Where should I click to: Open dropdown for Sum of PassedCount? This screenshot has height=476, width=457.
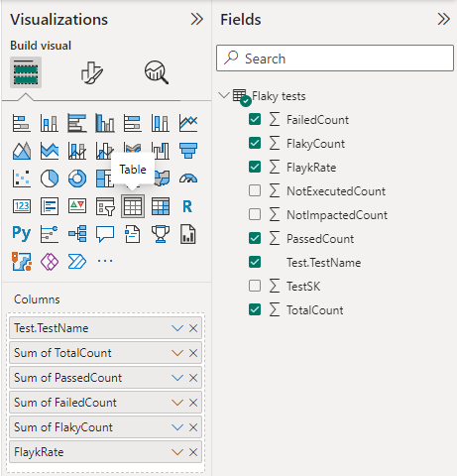tap(177, 378)
